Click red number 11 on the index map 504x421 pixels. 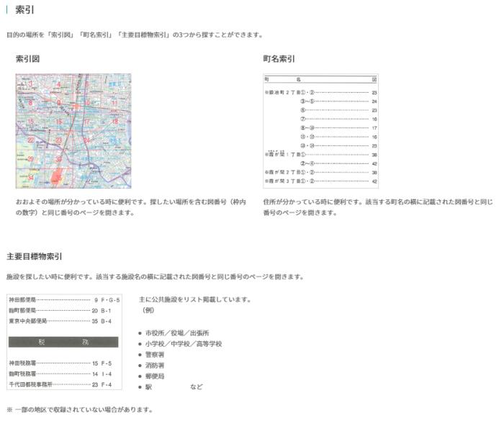coord(114,103)
